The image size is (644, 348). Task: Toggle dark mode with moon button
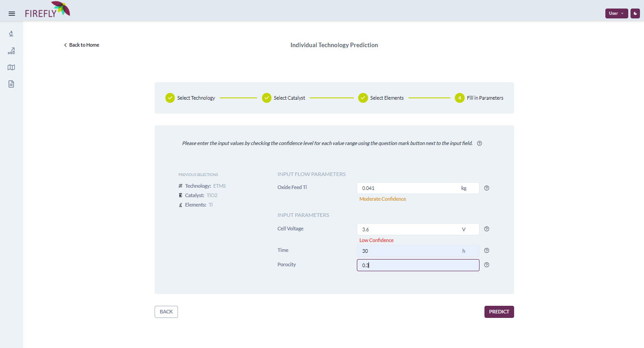tap(635, 13)
